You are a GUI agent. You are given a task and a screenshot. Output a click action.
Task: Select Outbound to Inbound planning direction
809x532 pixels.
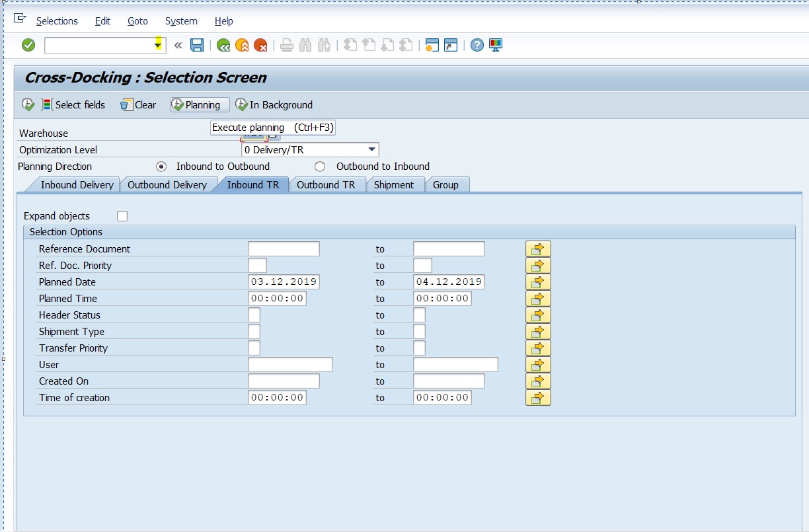320,167
